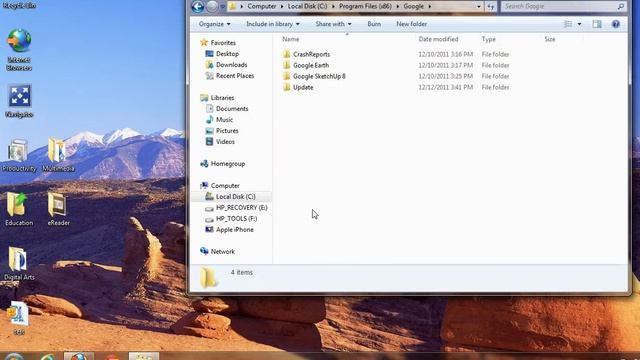Click the Update folder name
Image resolution: width=640 pixels, height=360 pixels.
[x=303, y=87]
